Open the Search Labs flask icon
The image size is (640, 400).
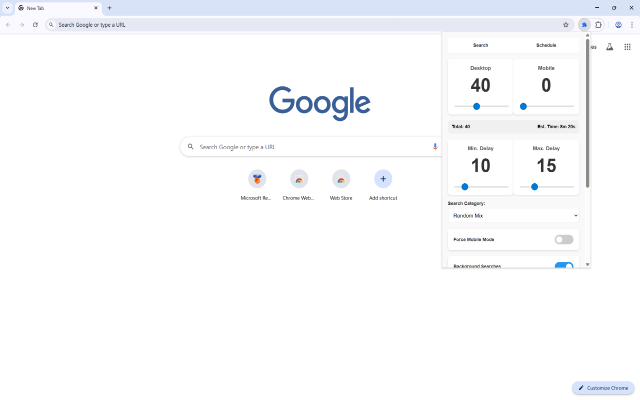click(609, 47)
